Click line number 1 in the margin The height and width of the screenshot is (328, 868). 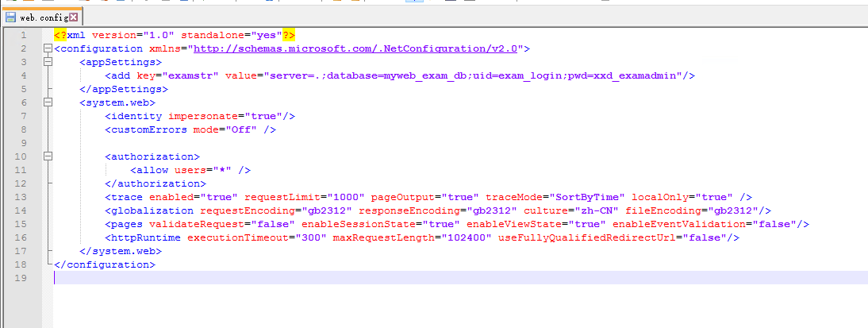click(23, 35)
